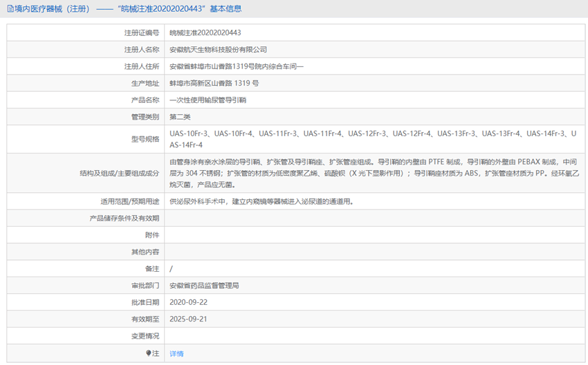Click 蚌埠市高新区山香路 1319 号 value
Screen dimensions: 588x365
pyautogui.click(x=214, y=83)
